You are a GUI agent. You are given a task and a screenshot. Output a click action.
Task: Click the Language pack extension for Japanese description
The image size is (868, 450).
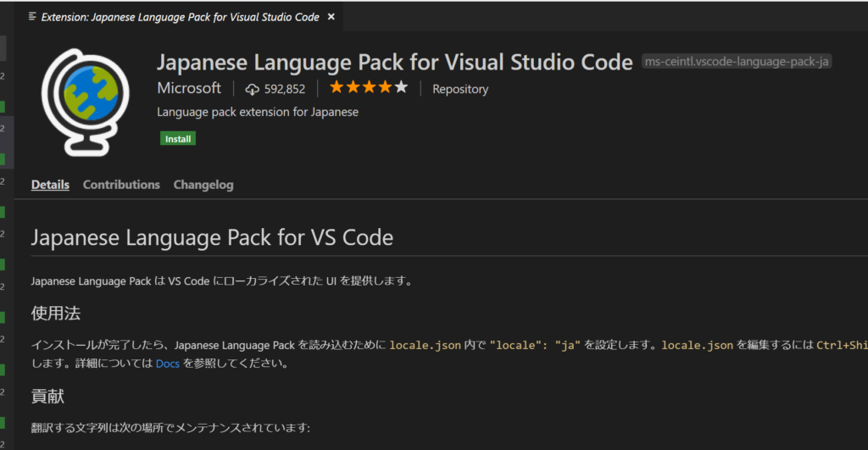coord(258,112)
